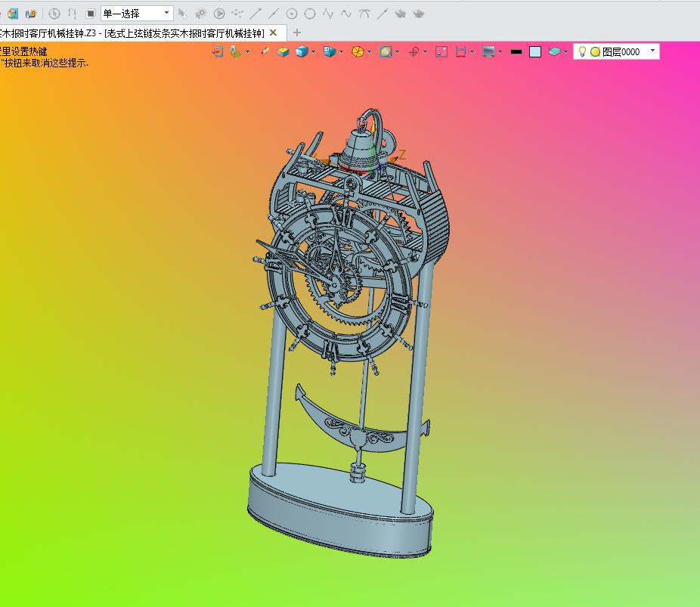This screenshot has height=607, width=700.
Task: Click the curve with points snap icon
Action: [x=328, y=14]
